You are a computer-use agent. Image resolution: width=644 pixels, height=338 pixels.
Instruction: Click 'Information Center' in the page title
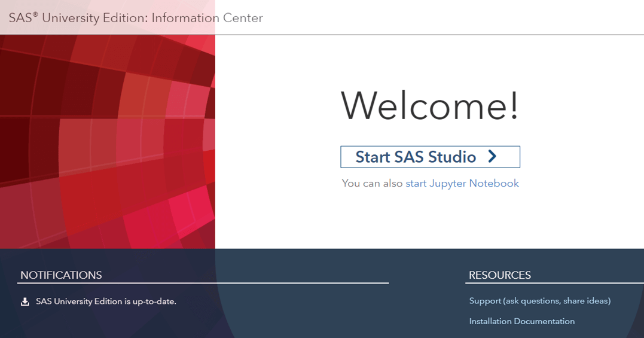[207, 18]
